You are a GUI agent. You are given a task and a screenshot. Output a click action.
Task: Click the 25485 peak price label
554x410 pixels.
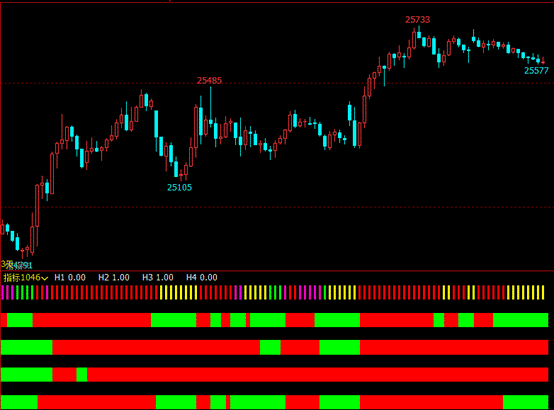point(210,81)
